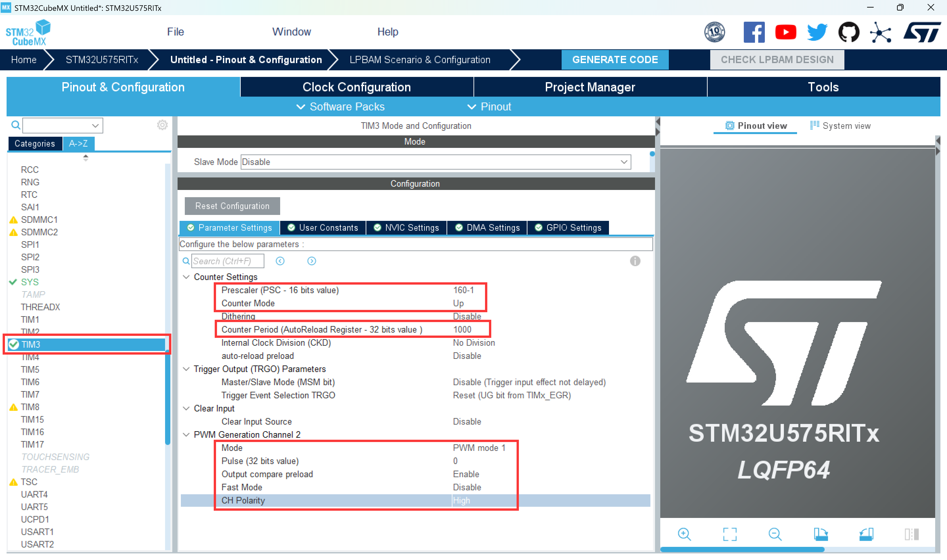This screenshot has width=947, height=560.
Task: Select THREADX in the peripheral list
Action: (40, 307)
